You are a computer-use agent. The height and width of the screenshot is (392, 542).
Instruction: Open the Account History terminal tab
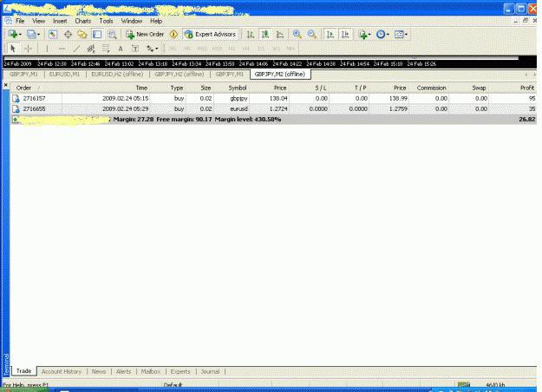(x=62, y=371)
